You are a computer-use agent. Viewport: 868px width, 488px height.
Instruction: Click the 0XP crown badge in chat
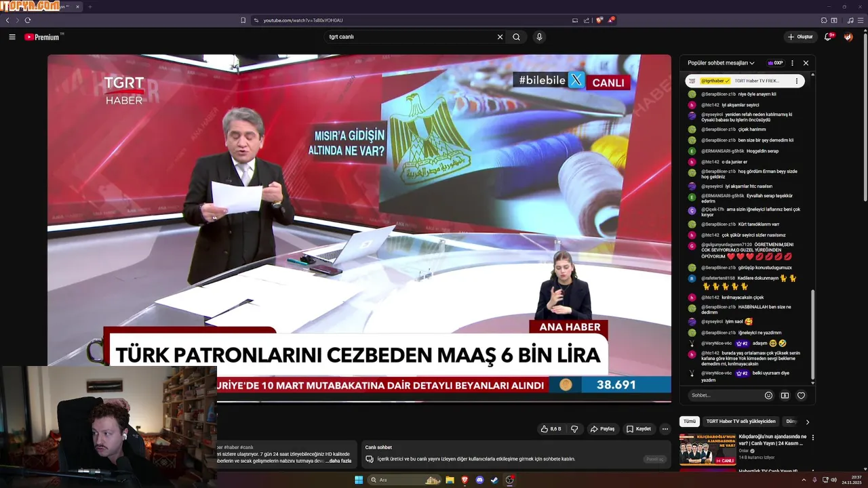775,63
